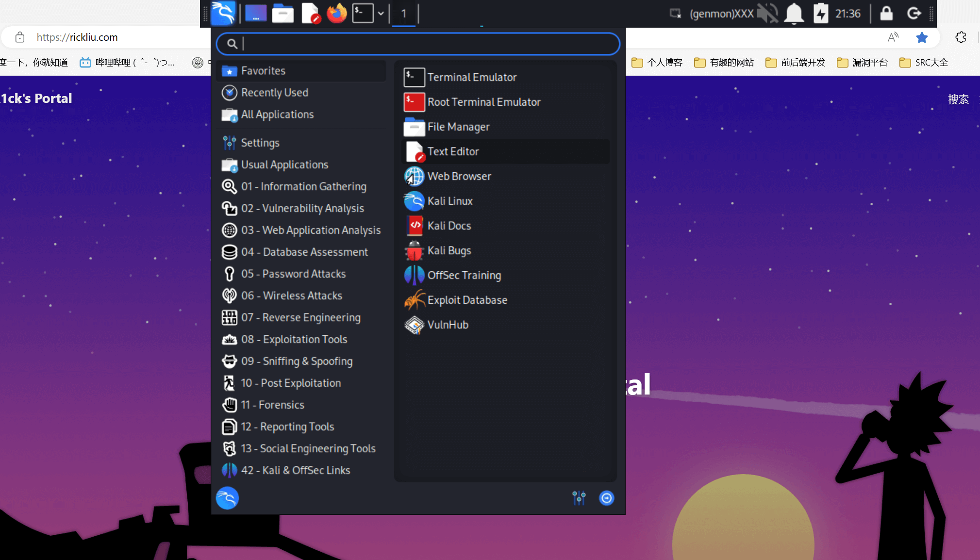Open the VulnHub shortcut
Screen dimensions: 980x560
448,325
